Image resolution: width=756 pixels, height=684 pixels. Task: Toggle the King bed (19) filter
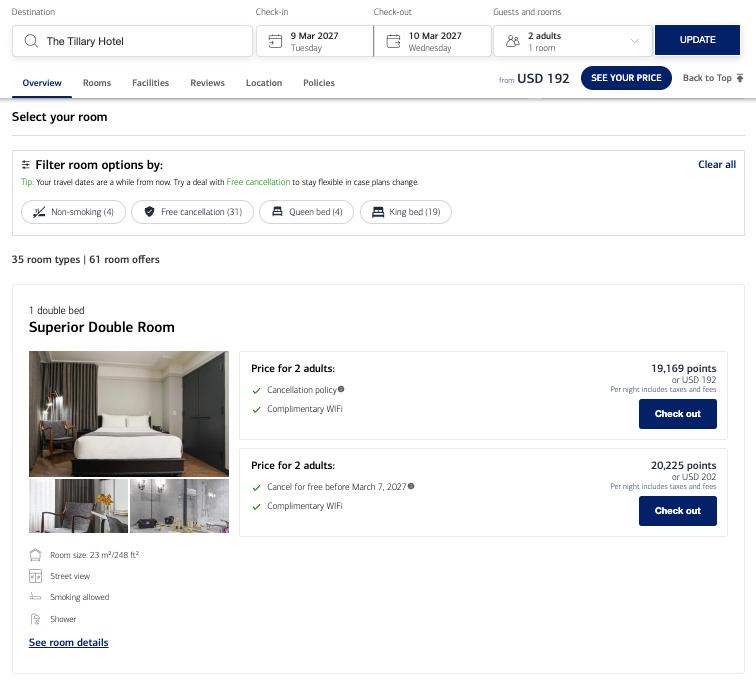pyautogui.click(x=405, y=212)
